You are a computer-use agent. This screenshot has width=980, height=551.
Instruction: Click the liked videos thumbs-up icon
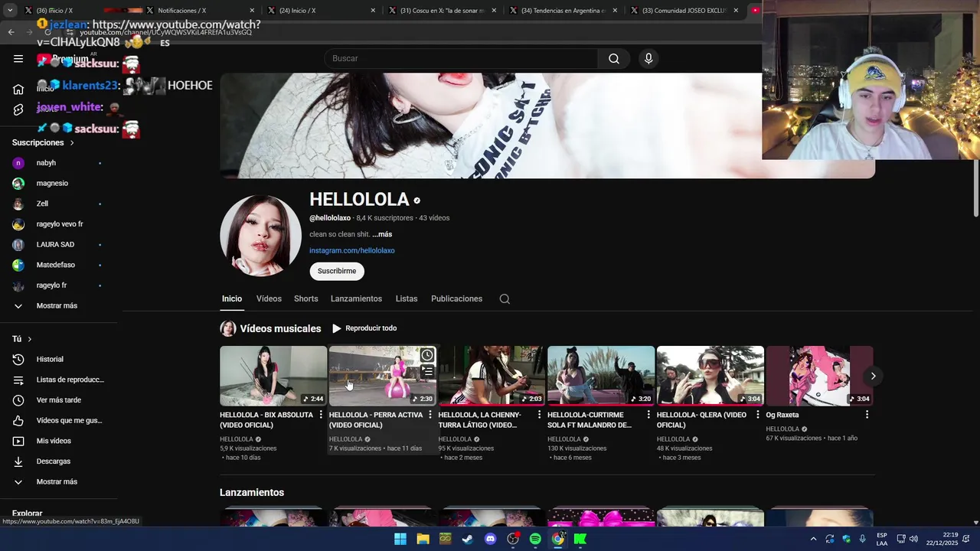18,420
